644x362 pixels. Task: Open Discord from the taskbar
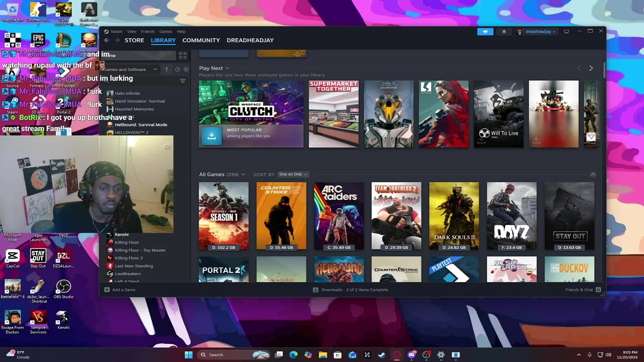(412, 354)
